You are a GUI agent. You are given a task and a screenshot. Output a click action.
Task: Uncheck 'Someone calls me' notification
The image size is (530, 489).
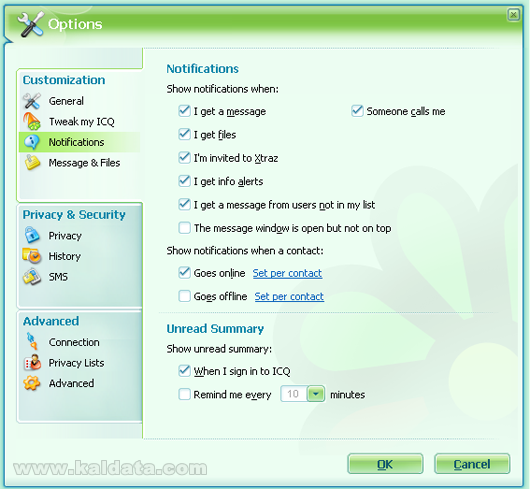click(357, 111)
